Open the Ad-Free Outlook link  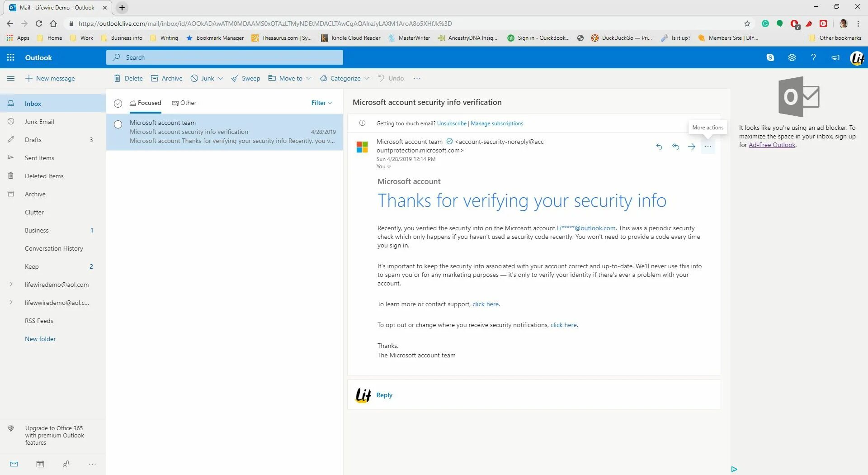point(772,145)
